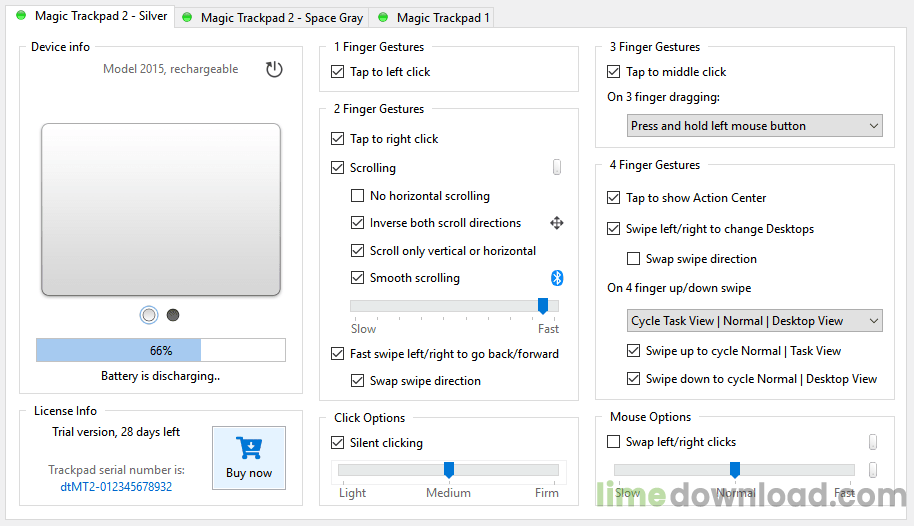Click the four-way arrows icon beside Inverse scroll
Screen dimensions: 914x526
point(557,223)
